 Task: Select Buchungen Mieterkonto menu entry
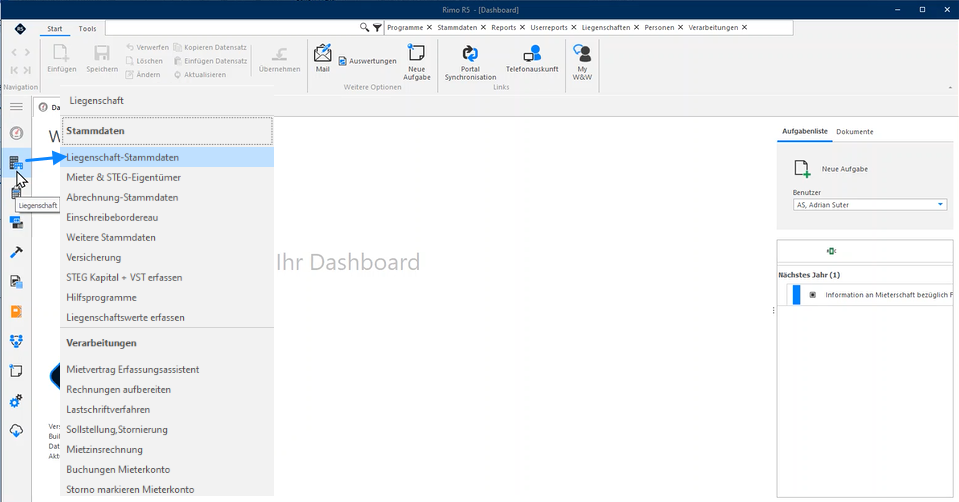point(167,470)
